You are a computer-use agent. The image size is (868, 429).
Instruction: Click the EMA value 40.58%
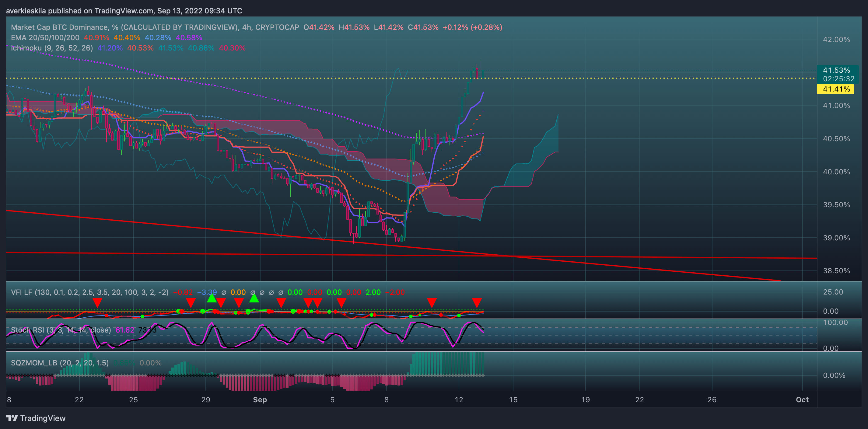tap(189, 38)
